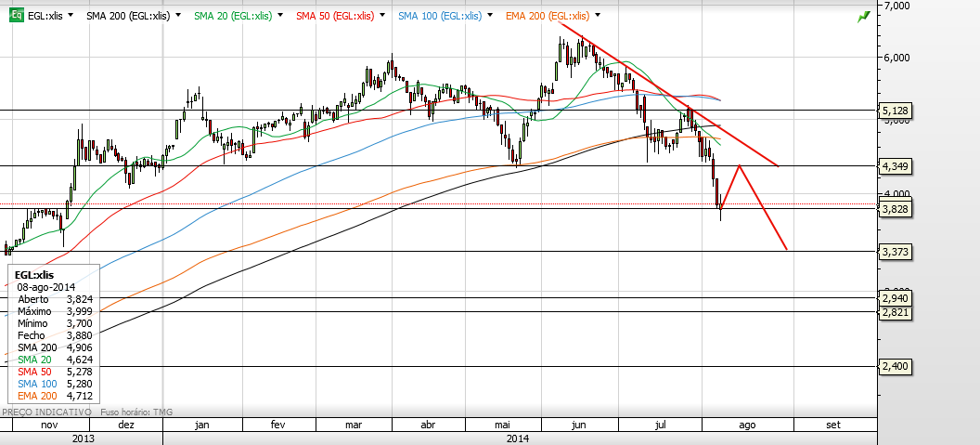This screenshot has width=980, height=445.
Task: Click the mar month on time axis
Action: pos(354,425)
